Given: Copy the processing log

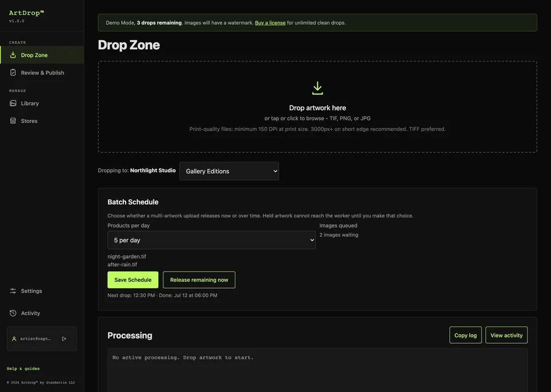Looking at the screenshot, I should coord(465,335).
